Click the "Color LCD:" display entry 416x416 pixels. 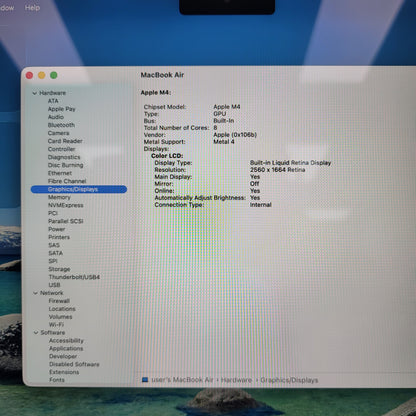167,156
